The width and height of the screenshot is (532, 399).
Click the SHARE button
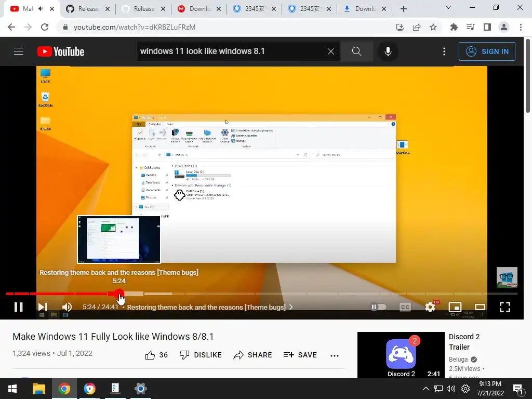pos(253,355)
